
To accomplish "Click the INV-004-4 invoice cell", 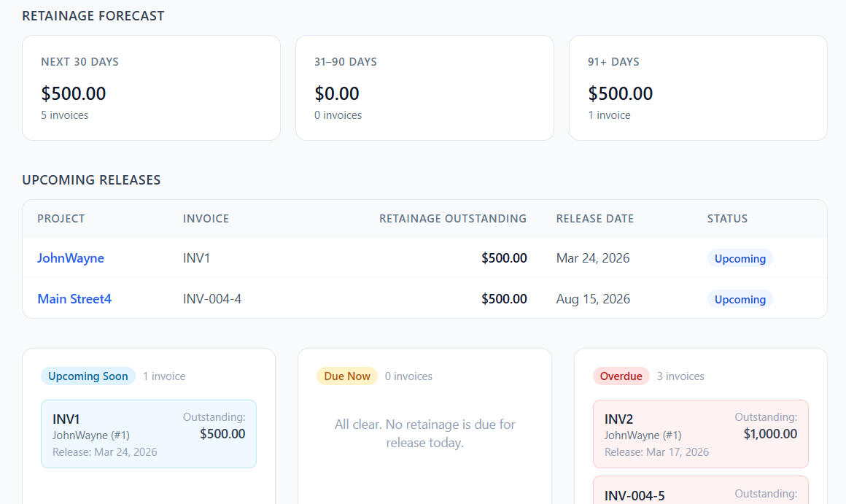I will 212,299.
